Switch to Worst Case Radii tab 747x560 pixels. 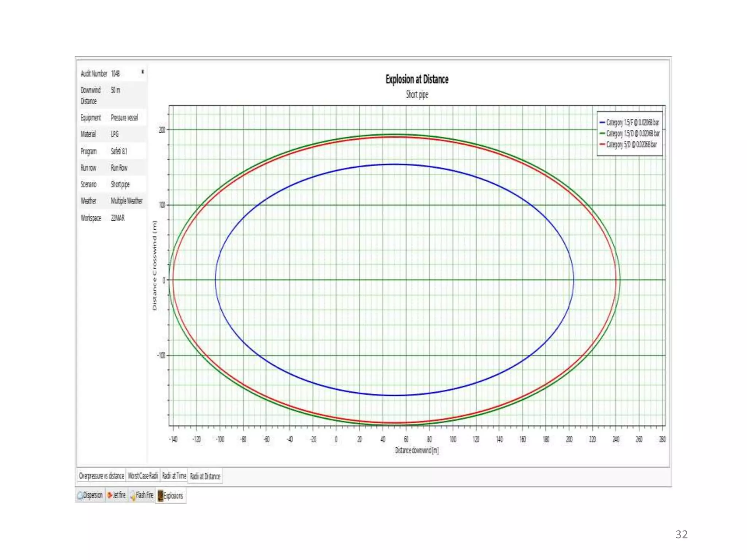pos(143,476)
